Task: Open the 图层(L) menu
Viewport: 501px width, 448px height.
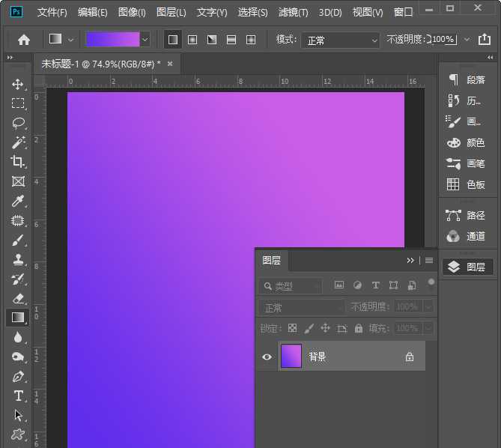Action: point(171,13)
